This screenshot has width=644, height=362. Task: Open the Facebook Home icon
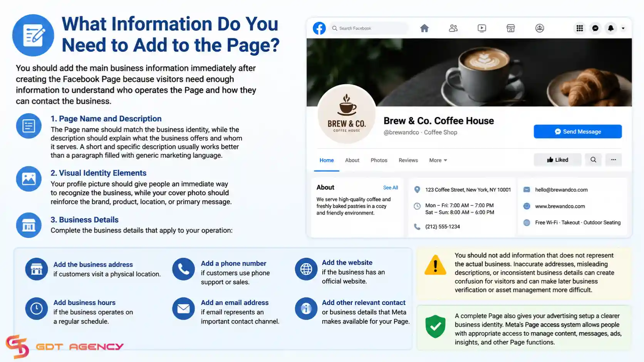[x=424, y=28]
